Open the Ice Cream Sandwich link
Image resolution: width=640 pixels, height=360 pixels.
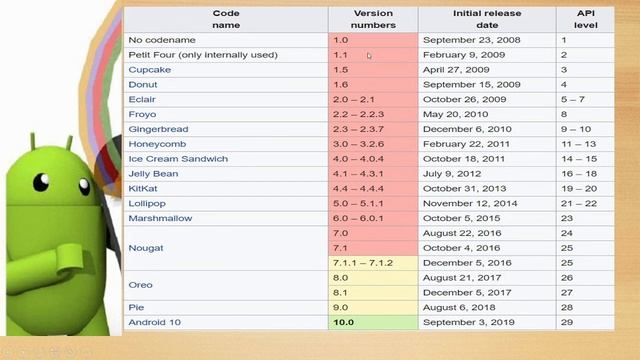point(178,159)
